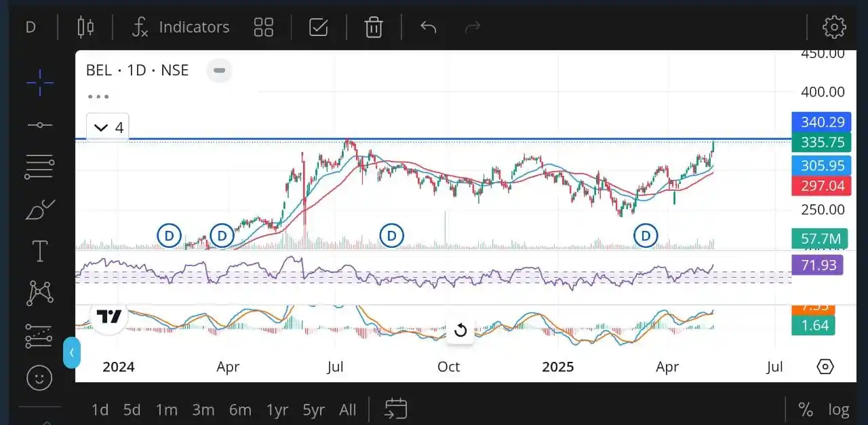Expand the collapsed 4 indicators legend
Viewport: 868px width, 425px height.
point(108,128)
